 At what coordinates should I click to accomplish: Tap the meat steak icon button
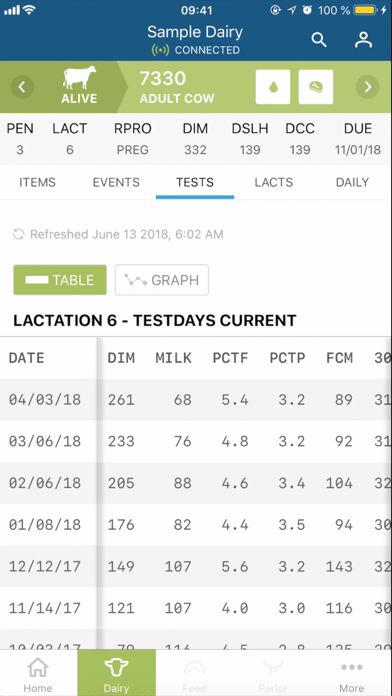(x=316, y=87)
